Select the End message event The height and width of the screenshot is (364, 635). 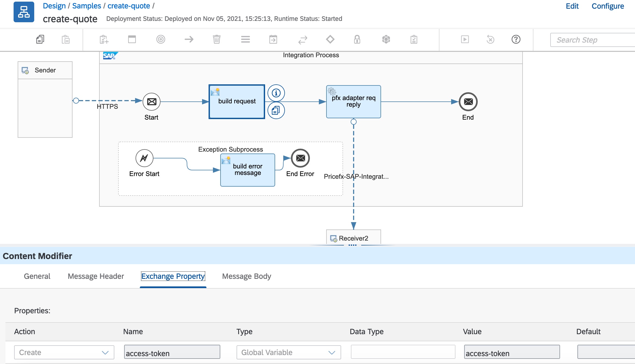(x=468, y=102)
